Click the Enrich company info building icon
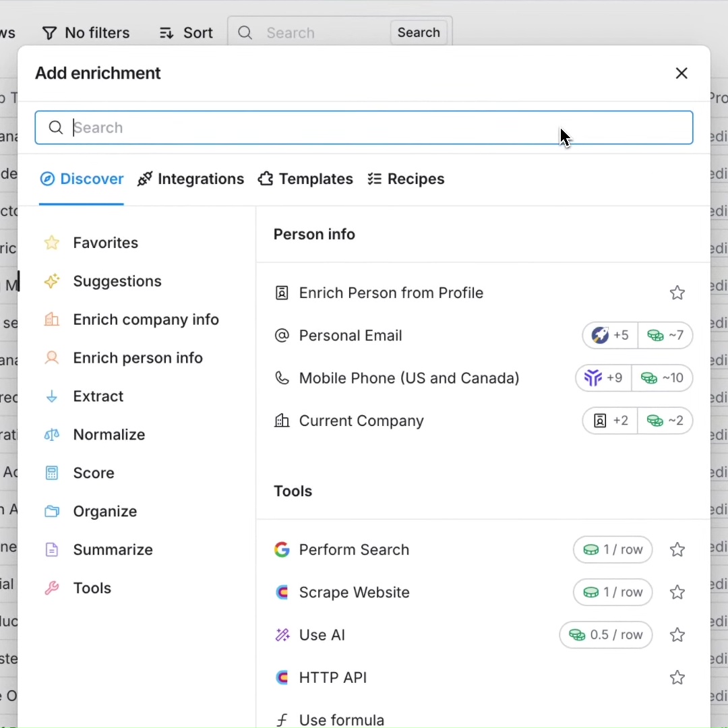The height and width of the screenshot is (728, 728). 52,320
